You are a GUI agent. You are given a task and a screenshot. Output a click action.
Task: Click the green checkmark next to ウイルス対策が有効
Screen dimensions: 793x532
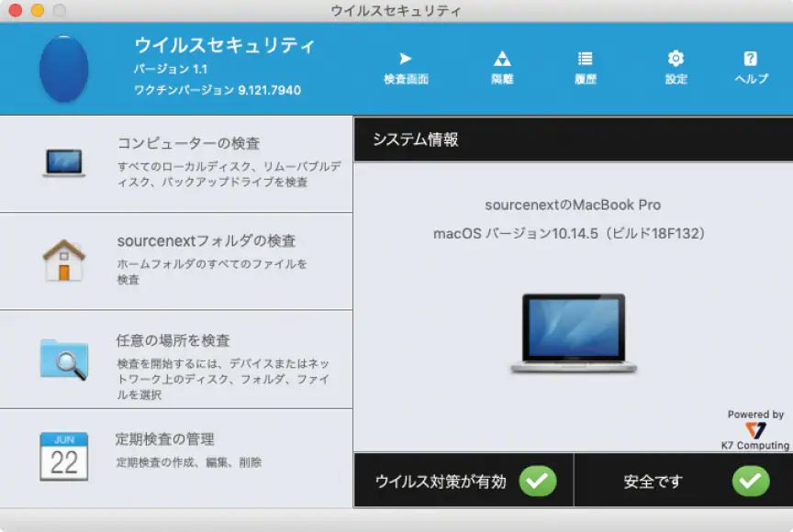pyautogui.click(x=540, y=481)
